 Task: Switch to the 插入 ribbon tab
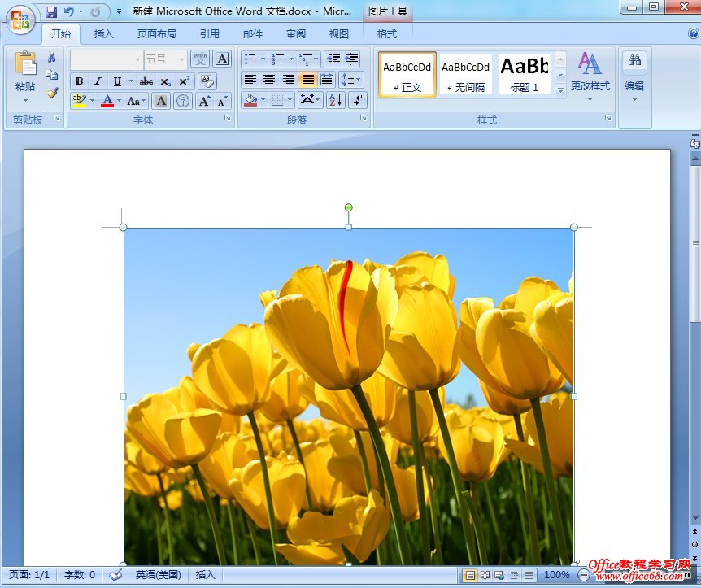[104, 34]
